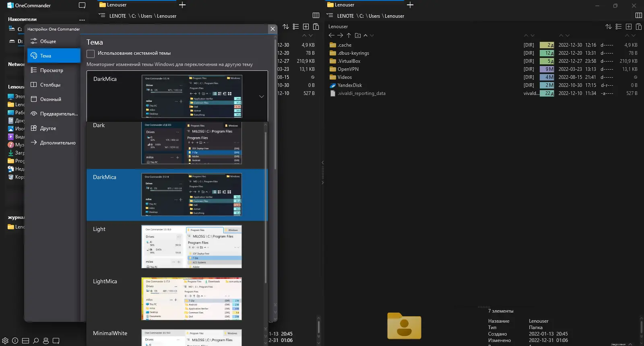Open the Накопители three-dots menu

click(82, 20)
